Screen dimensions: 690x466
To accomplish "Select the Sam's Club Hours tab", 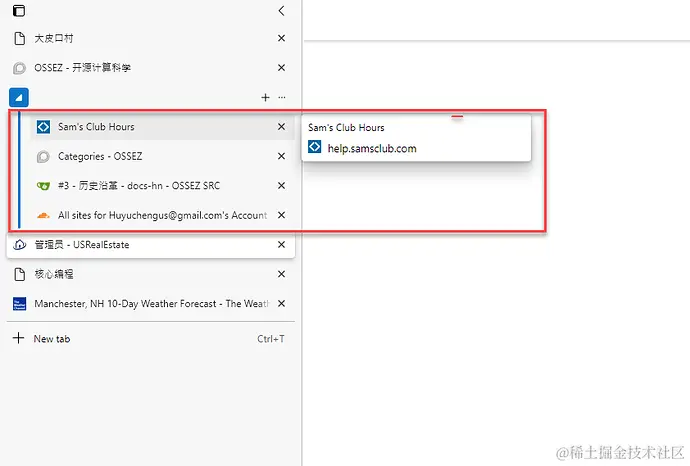I will (162, 127).
